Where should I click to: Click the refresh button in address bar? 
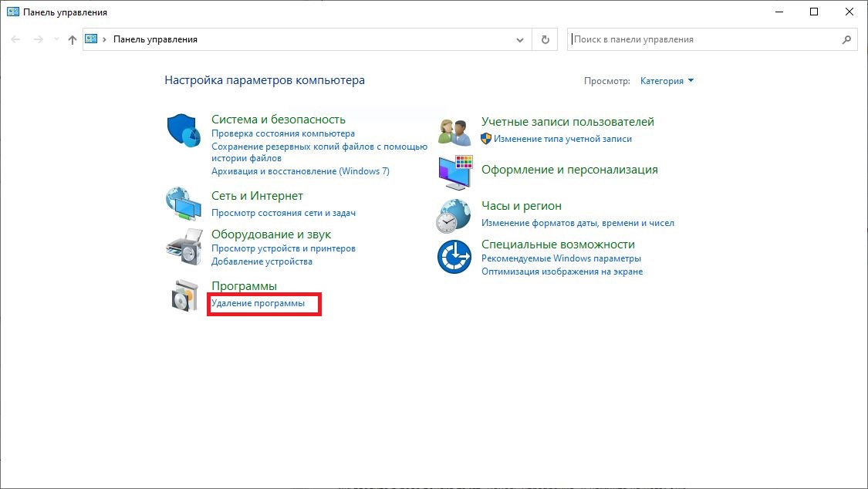(x=545, y=39)
